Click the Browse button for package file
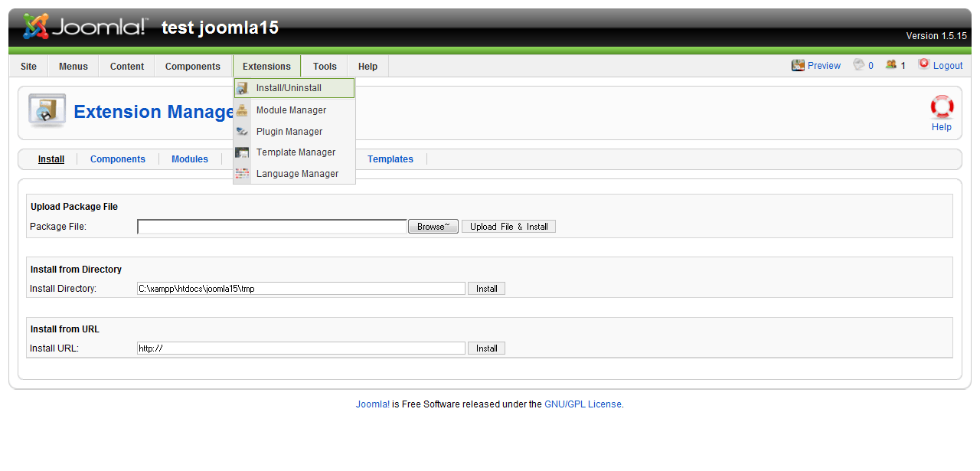The height and width of the screenshot is (471, 980). click(x=433, y=227)
